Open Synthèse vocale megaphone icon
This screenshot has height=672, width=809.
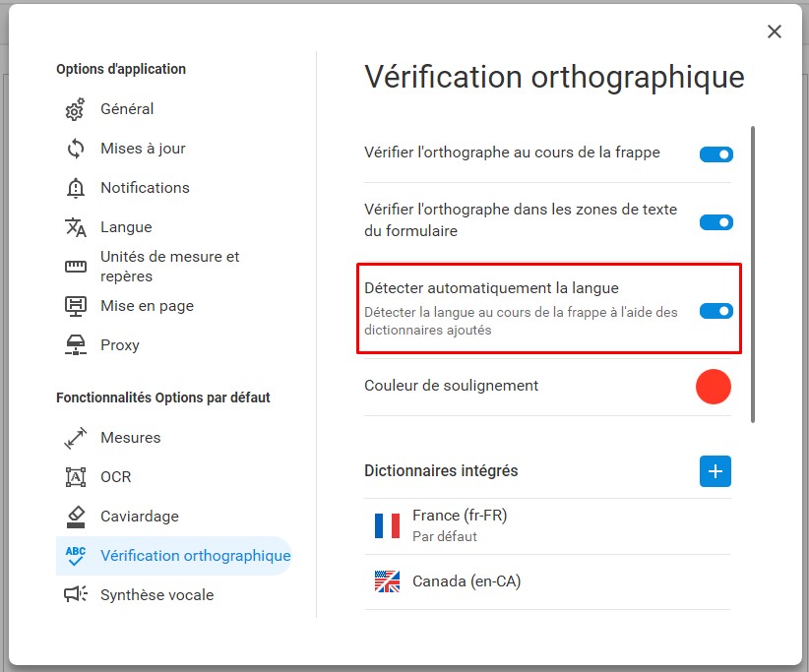coord(76,594)
